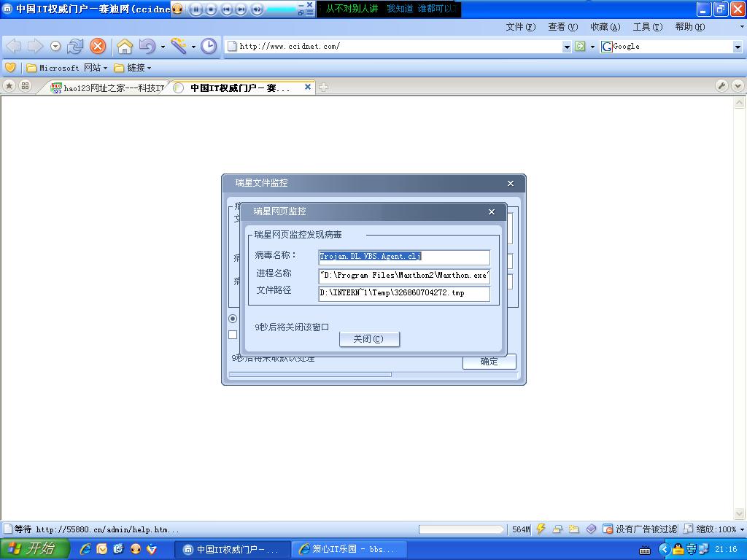This screenshot has height=560, width=747.
Task: Click the page vertical scrollbar up arrow
Action: pos(740,103)
